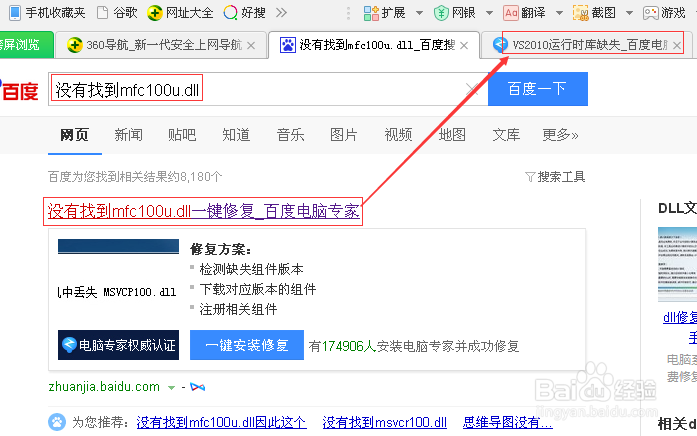This screenshot has width=697, height=436.
Task: Expand the arrow next to zhuanjia.baidu.com
Action: pyautogui.click(x=171, y=388)
